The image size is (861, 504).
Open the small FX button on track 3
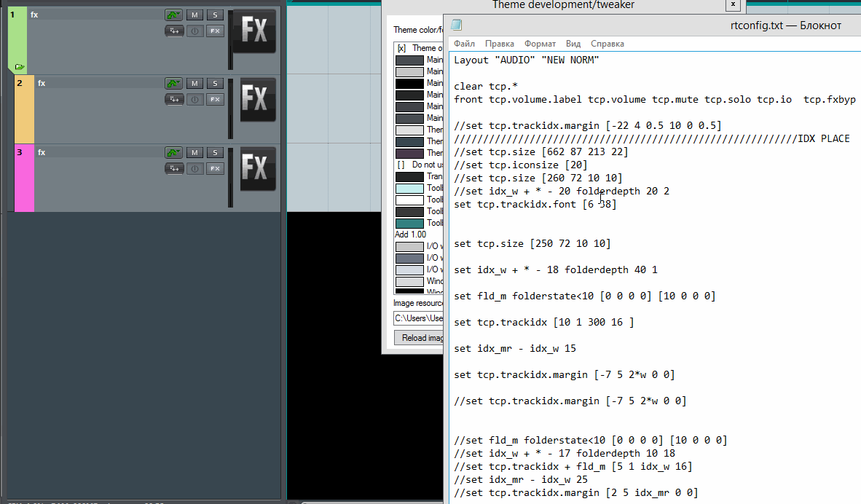[x=216, y=168]
